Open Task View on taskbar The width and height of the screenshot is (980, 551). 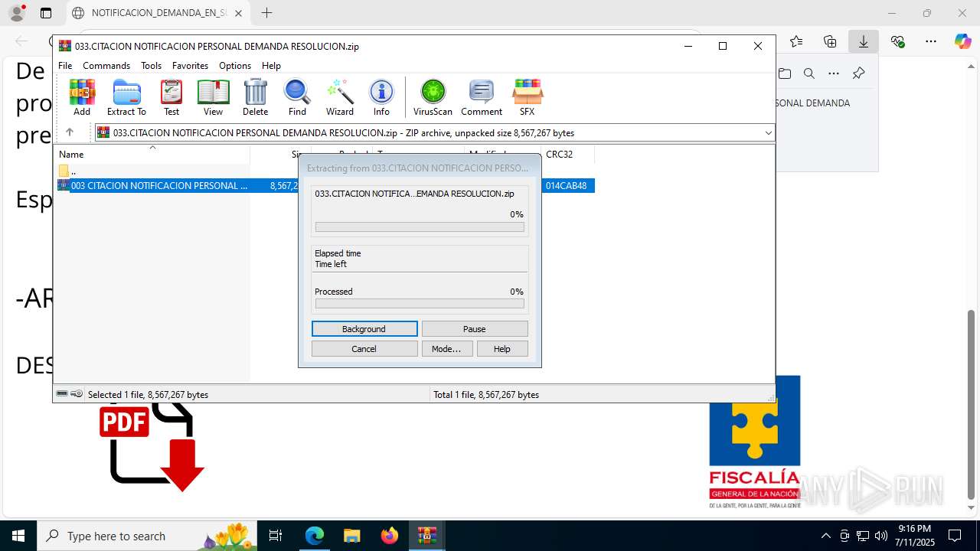276,536
